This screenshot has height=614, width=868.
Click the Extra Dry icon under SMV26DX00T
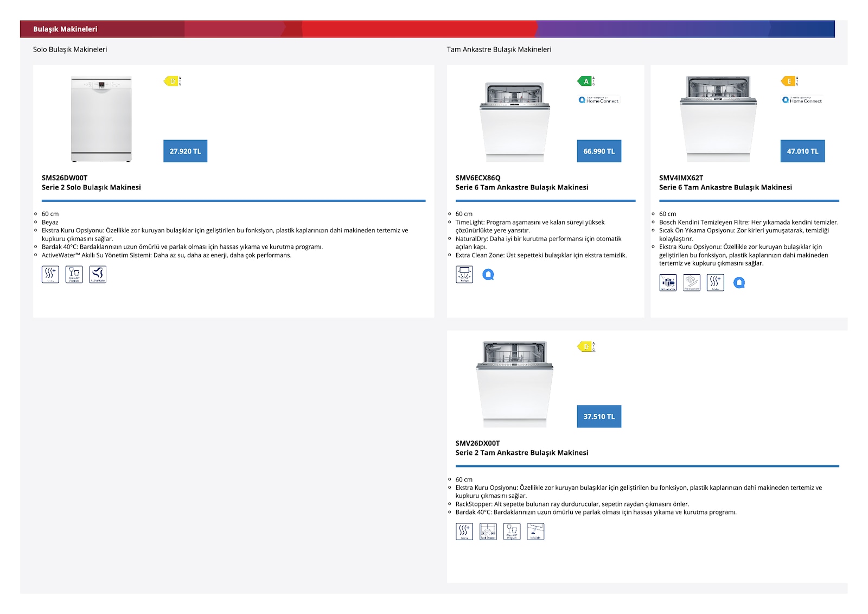point(464,531)
